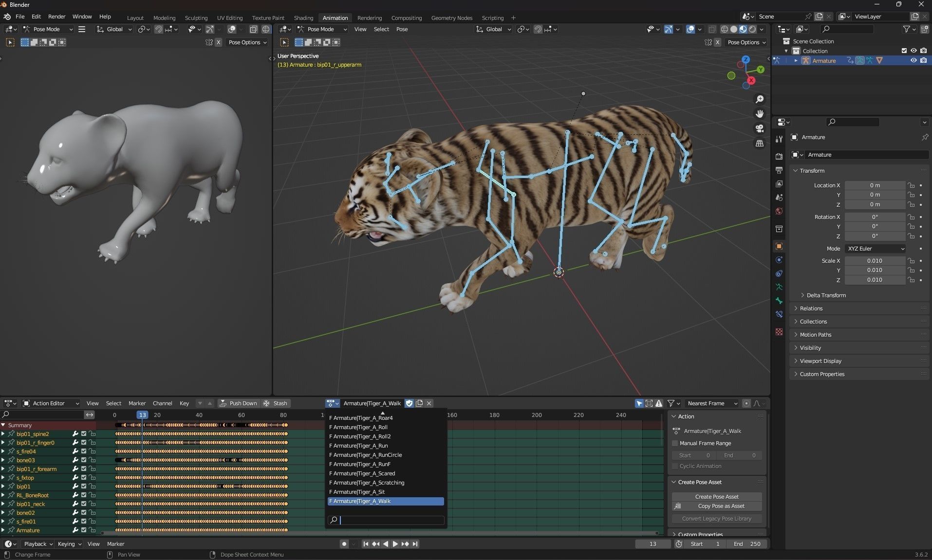Toggle bone03 channel mute checkbox
This screenshot has width=932, height=560.
84,460
